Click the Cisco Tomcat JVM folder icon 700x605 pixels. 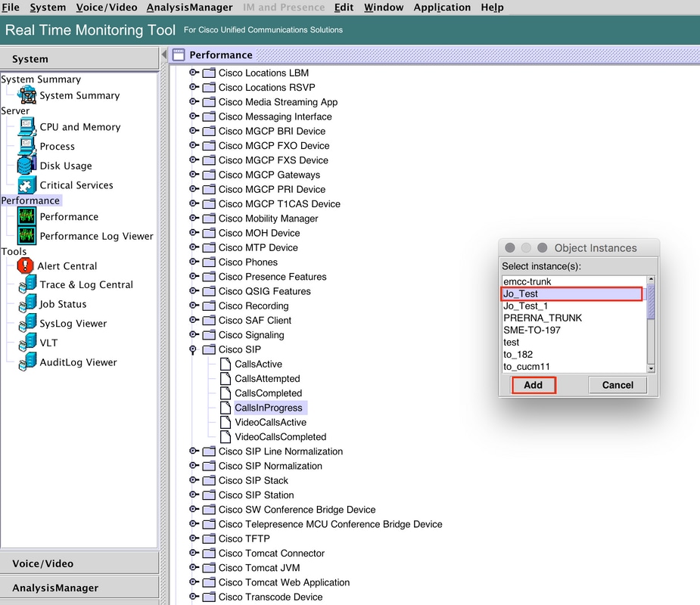click(209, 567)
